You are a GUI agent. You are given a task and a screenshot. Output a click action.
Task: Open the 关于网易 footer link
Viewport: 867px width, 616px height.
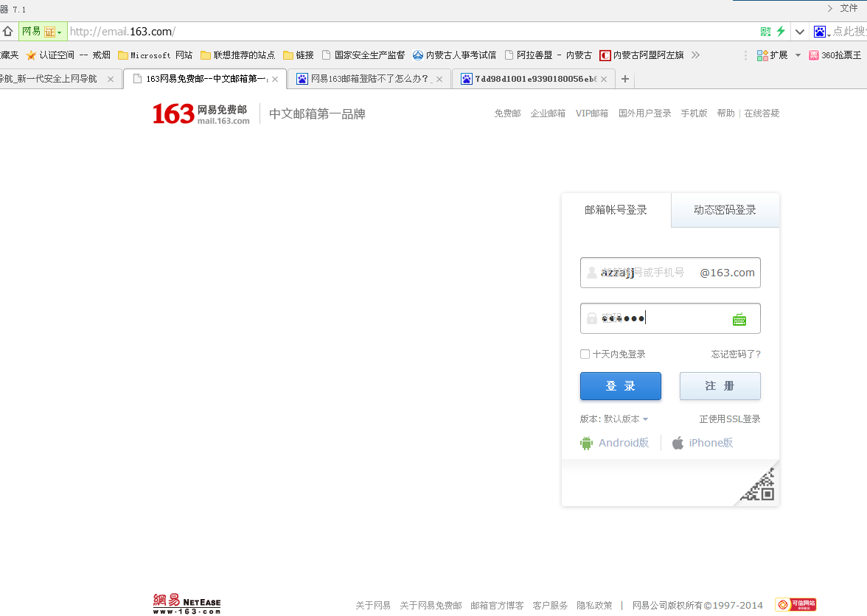click(373, 606)
